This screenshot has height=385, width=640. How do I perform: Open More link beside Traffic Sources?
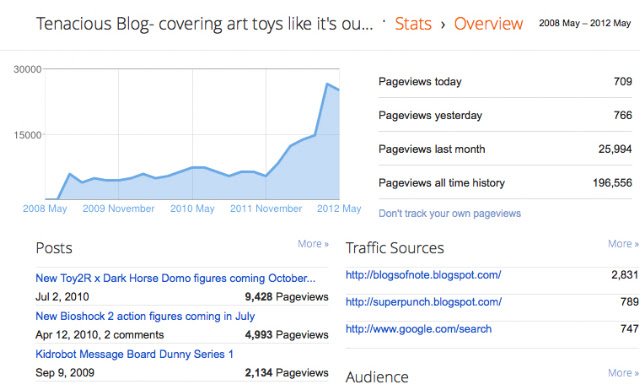[623, 244]
